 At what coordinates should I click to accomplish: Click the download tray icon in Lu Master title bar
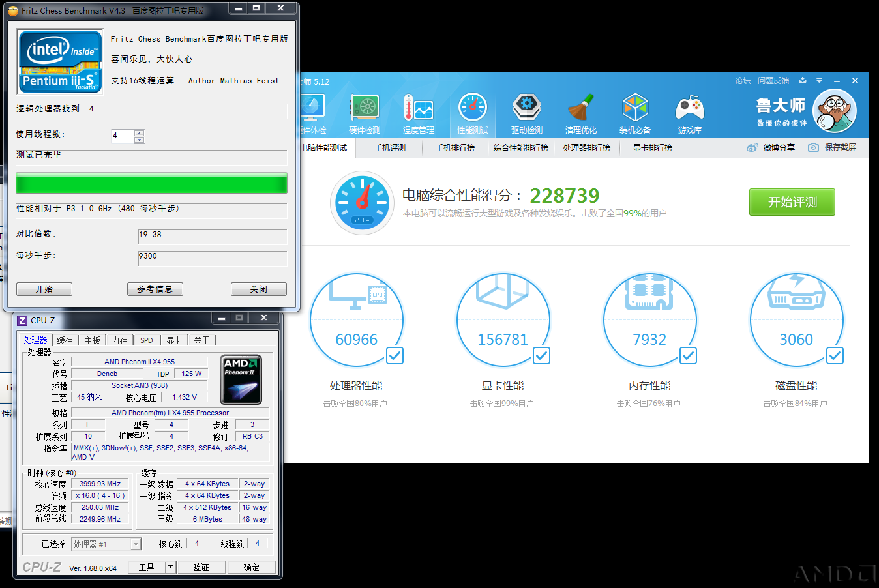tap(803, 81)
